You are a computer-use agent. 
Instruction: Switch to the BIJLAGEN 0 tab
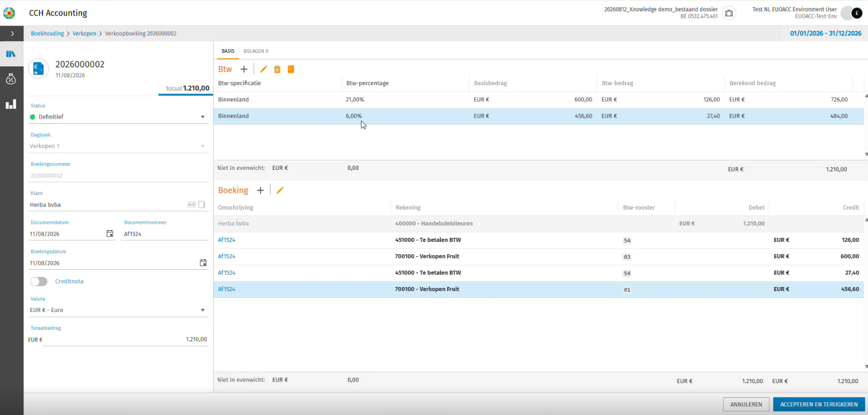(256, 51)
